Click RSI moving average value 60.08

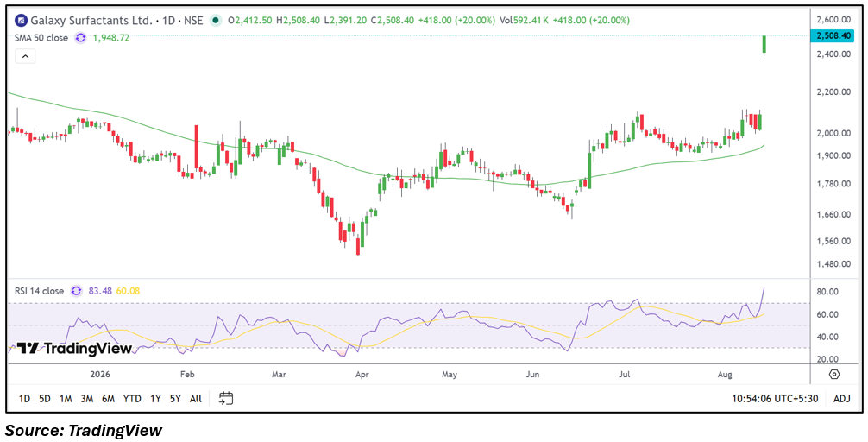coord(128,291)
